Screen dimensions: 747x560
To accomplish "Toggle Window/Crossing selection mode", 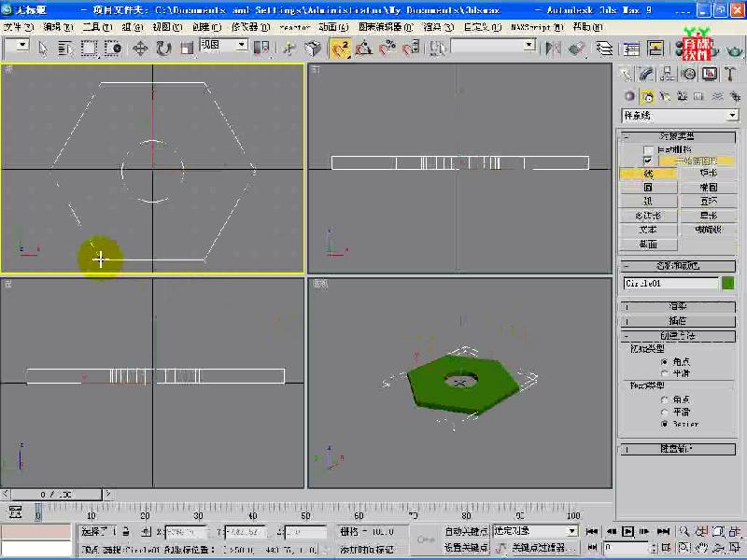I will tap(113, 49).
